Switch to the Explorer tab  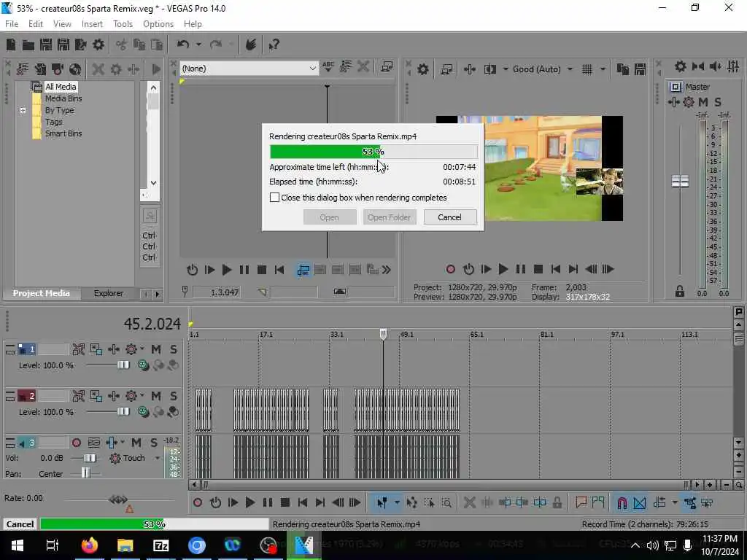(x=109, y=293)
